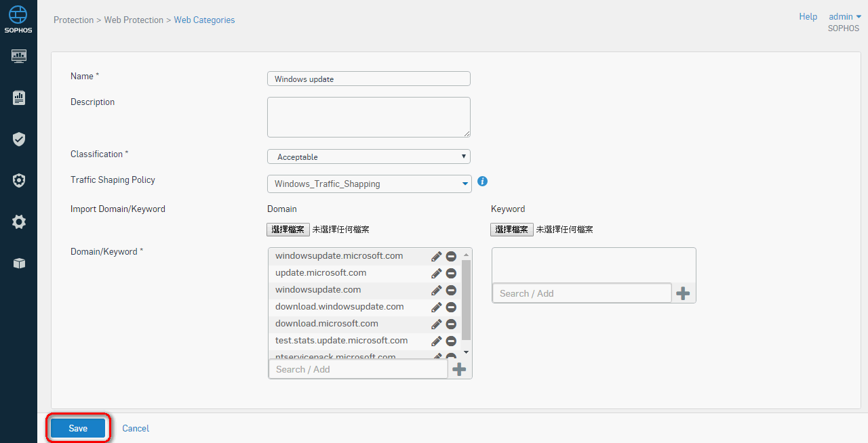Screen dimensions: 868x443
Task: Open the Classification dropdown
Action: (369, 156)
